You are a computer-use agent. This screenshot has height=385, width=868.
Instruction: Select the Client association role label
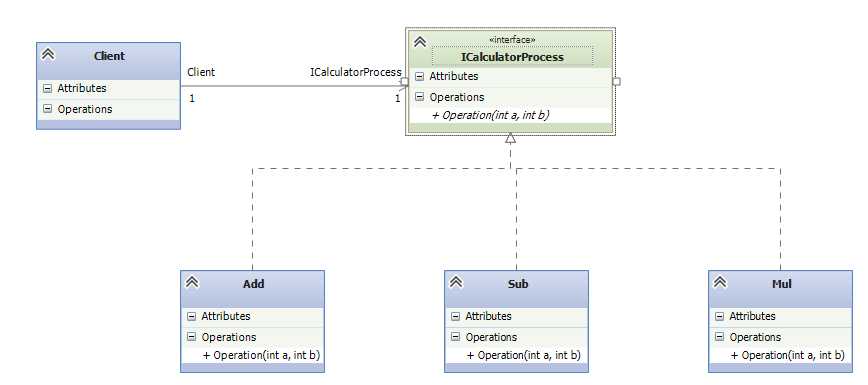[x=201, y=72]
